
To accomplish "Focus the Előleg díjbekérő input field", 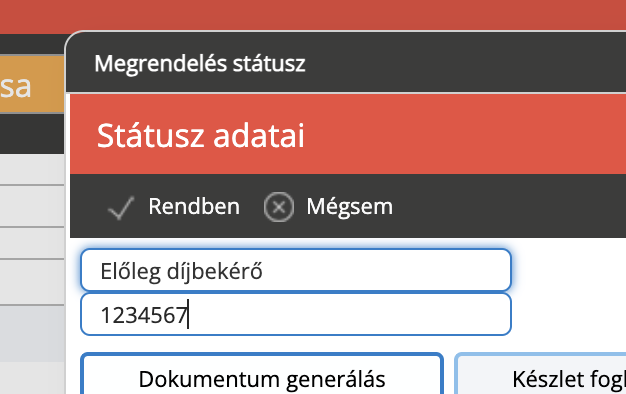I will [x=296, y=270].
